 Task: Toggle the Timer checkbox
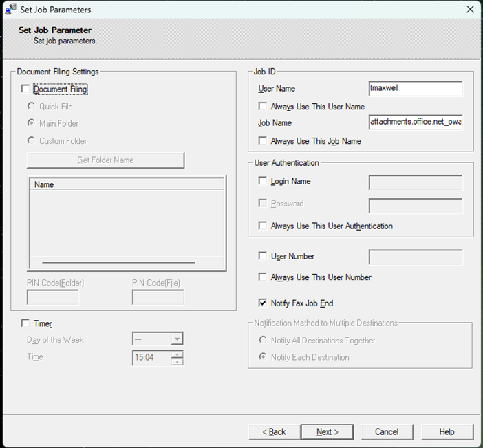coord(26,323)
